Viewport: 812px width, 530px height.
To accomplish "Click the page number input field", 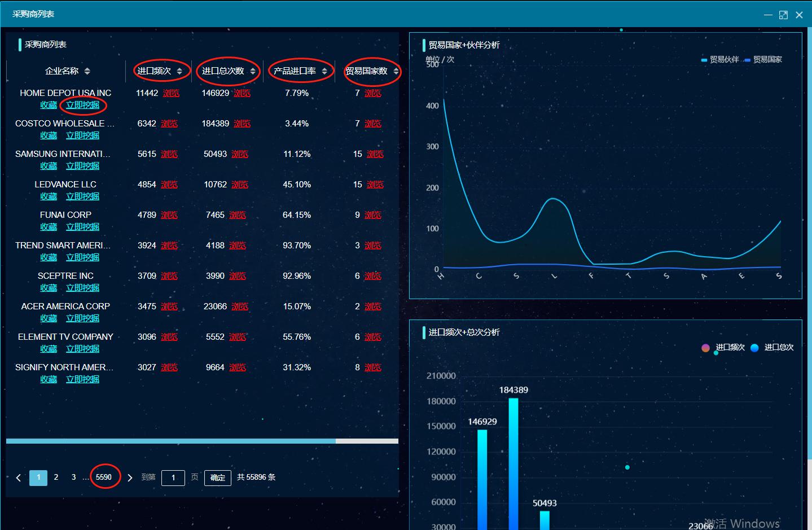I will click(x=173, y=478).
